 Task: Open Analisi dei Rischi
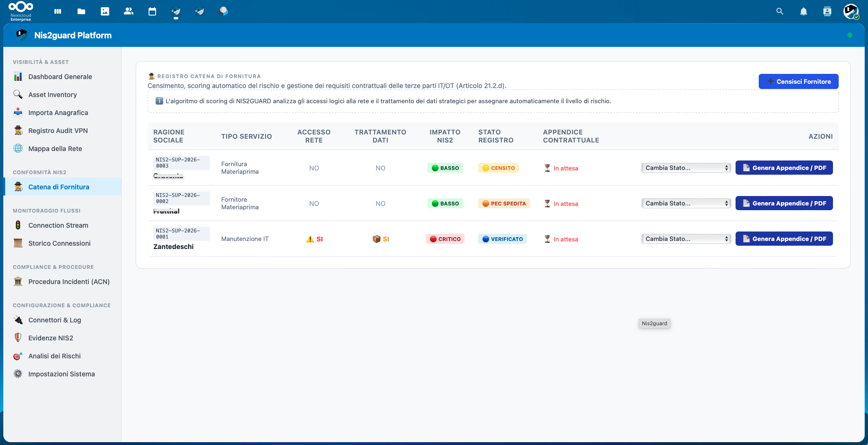tap(62, 356)
